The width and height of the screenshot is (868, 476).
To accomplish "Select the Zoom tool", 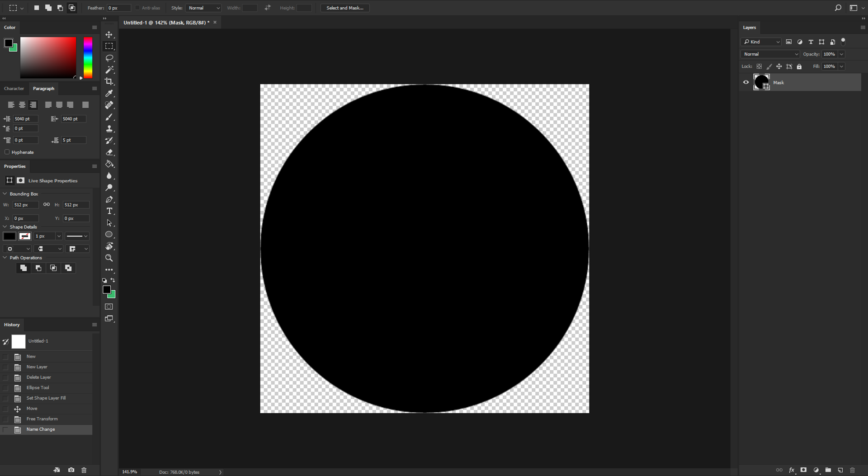I will [x=109, y=258].
